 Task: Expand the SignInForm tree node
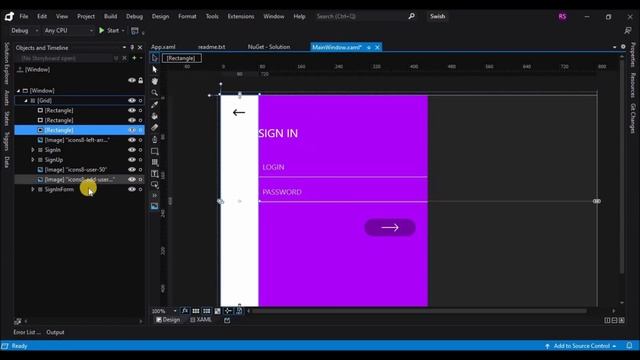pyautogui.click(x=33, y=189)
